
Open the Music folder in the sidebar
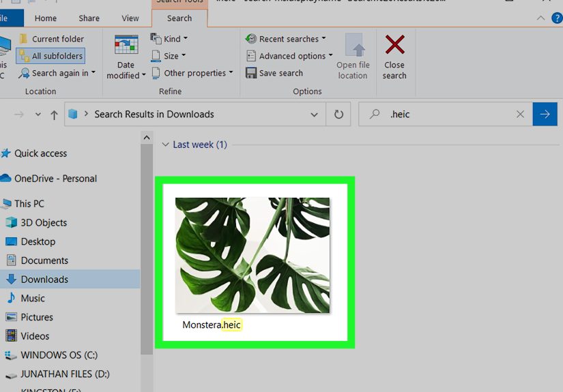(x=32, y=299)
